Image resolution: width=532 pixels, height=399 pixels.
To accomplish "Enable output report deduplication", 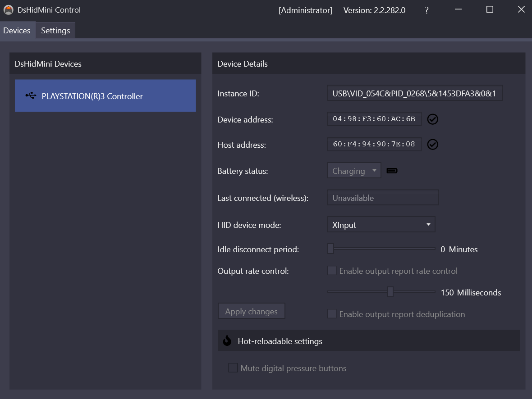I will (x=331, y=314).
